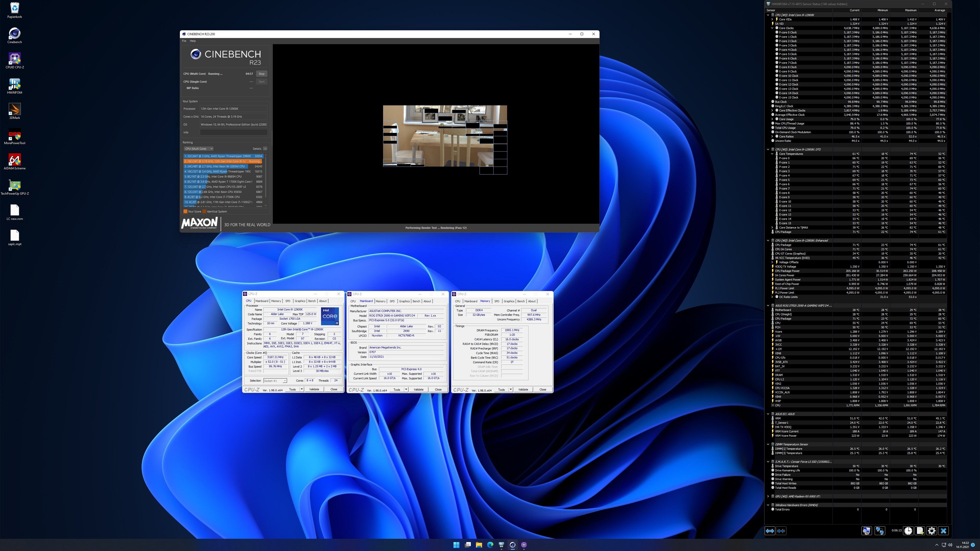The image size is (980, 551).
Task: Reset HWiNFO timer with clock icon
Action: pyautogui.click(x=908, y=531)
